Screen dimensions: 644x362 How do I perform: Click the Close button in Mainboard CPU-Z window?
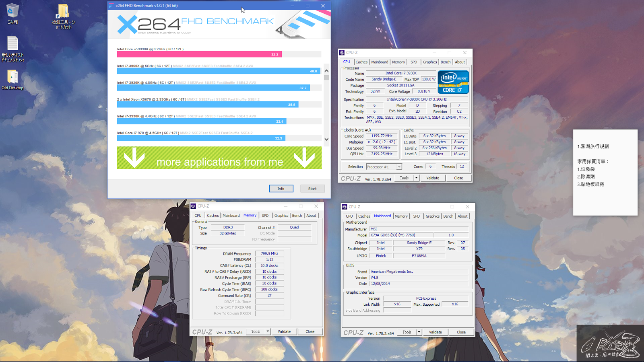pyautogui.click(x=461, y=332)
